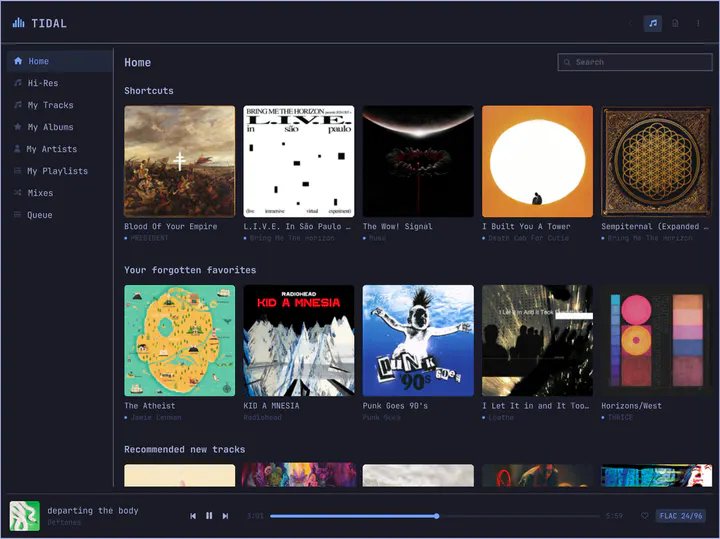Open My Playlists in the sidebar
Viewport: 720px width, 539px height.
(x=60, y=171)
